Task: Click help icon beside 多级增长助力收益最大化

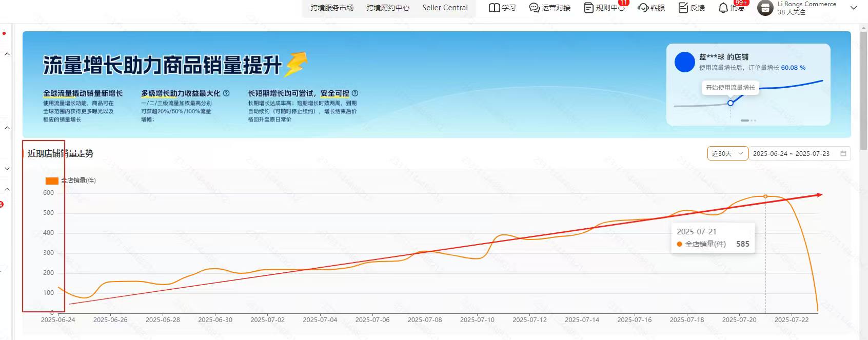Action: pos(226,93)
